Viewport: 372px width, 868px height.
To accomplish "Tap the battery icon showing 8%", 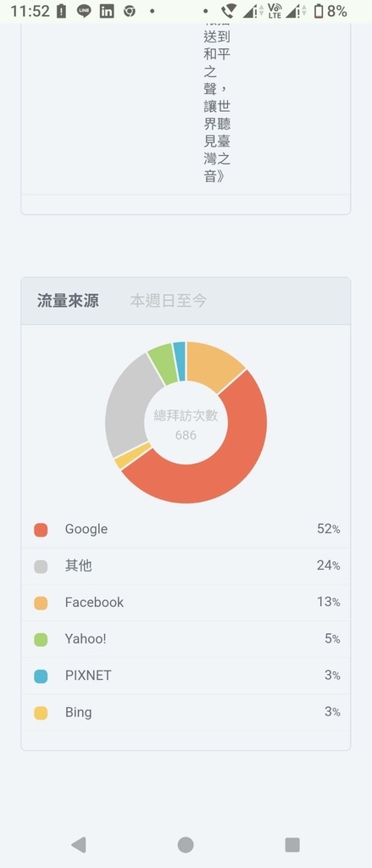I will point(319,11).
